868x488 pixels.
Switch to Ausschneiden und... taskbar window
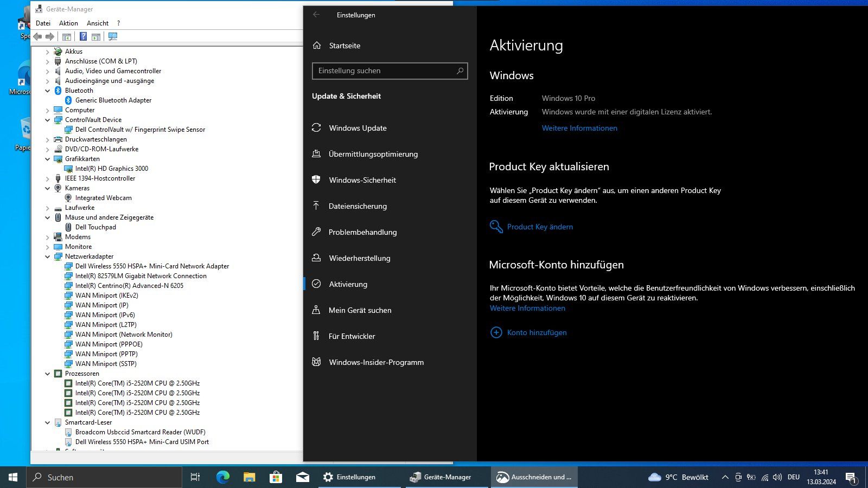coord(534,477)
